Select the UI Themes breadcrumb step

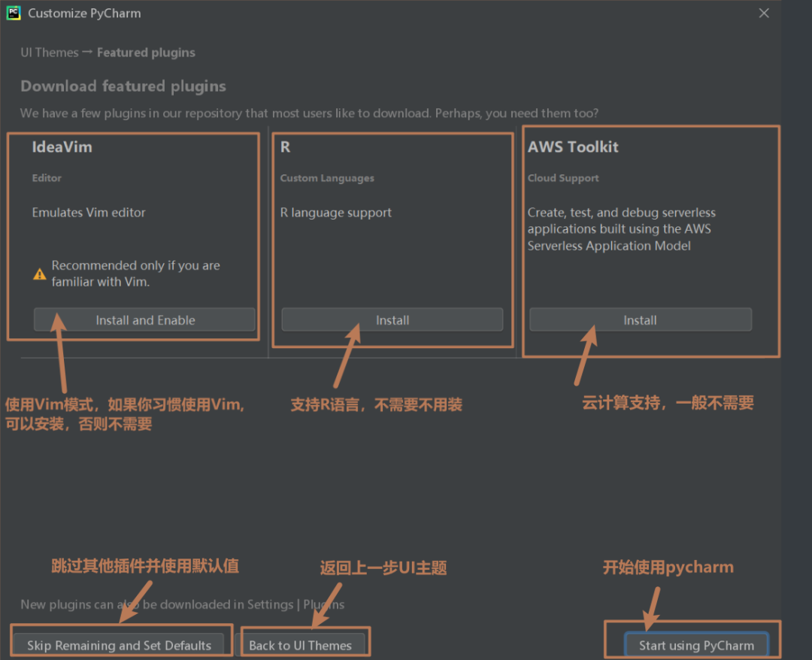[x=50, y=53]
